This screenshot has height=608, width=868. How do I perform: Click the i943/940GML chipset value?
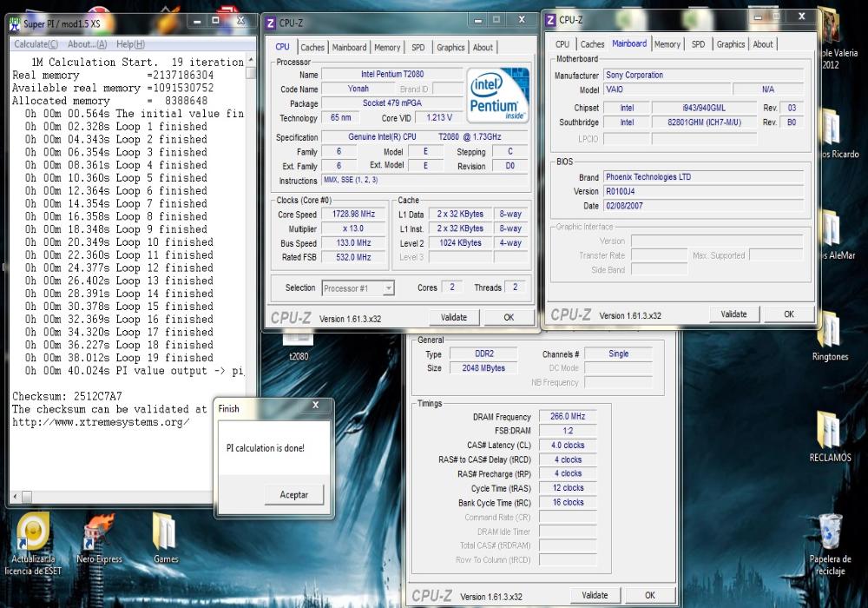[x=704, y=108]
